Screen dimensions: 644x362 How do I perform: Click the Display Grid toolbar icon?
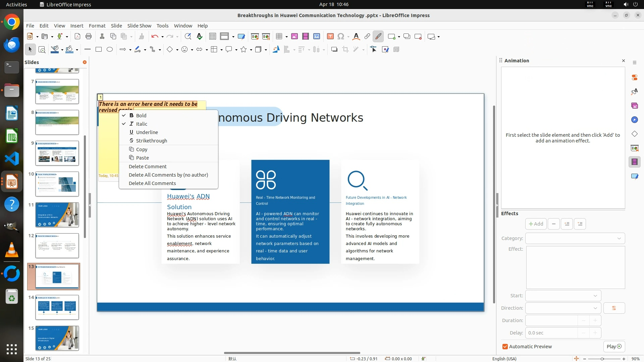(x=212, y=37)
